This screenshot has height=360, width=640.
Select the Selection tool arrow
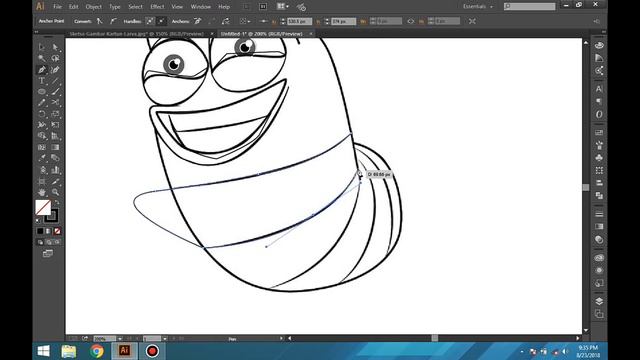pos(42,47)
